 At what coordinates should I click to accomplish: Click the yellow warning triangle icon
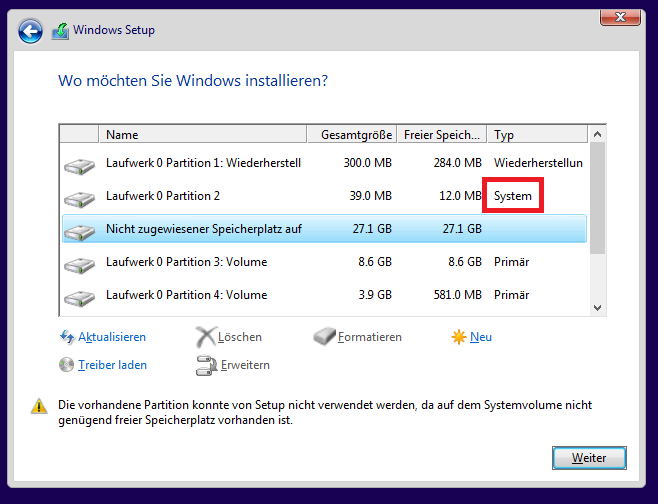point(39,406)
